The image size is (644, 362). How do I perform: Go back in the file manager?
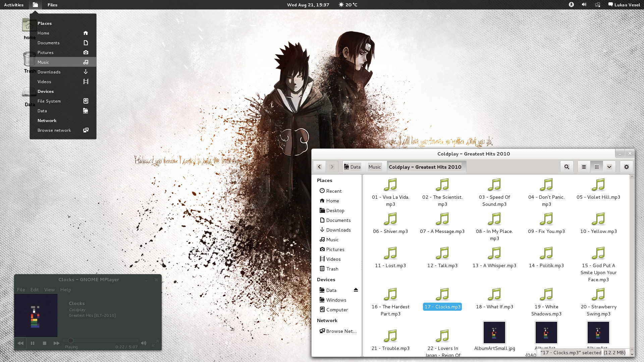[x=319, y=167]
